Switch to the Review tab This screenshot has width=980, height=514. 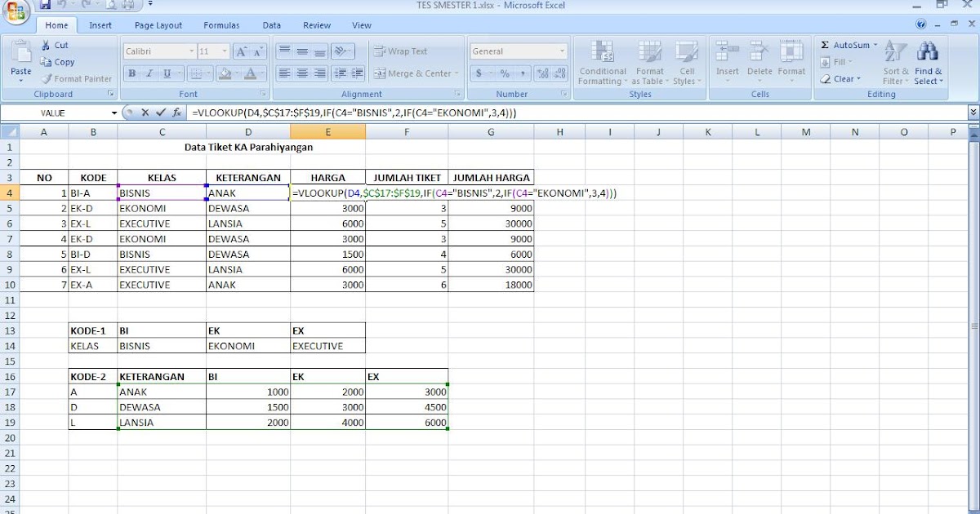pyautogui.click(x=317, y=25)
